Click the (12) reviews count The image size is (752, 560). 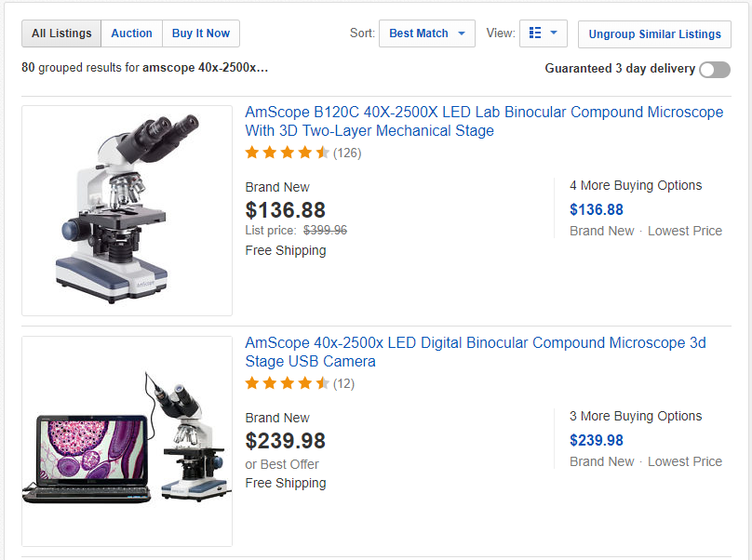(343, 383)
